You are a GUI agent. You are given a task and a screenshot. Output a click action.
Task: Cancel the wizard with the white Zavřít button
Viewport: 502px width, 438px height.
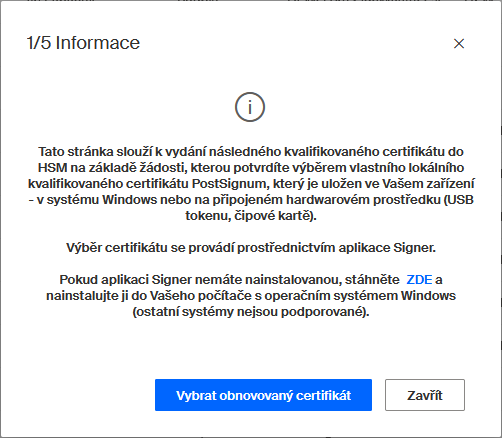[x=425, y=395]
